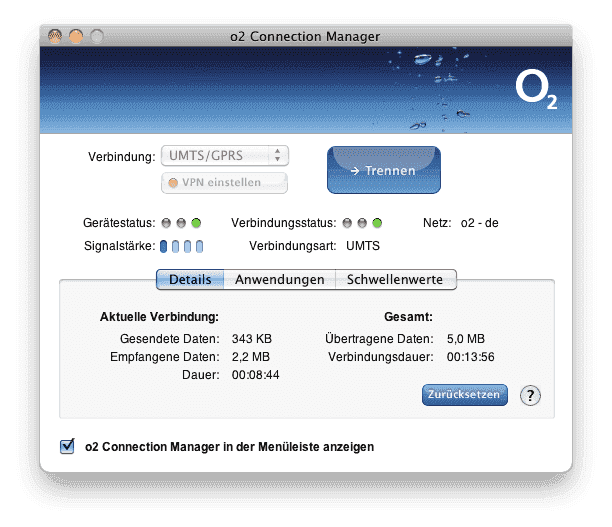Open the Anwendungen tab
This screenshot has height=527, width=612.
pos(279,280)
